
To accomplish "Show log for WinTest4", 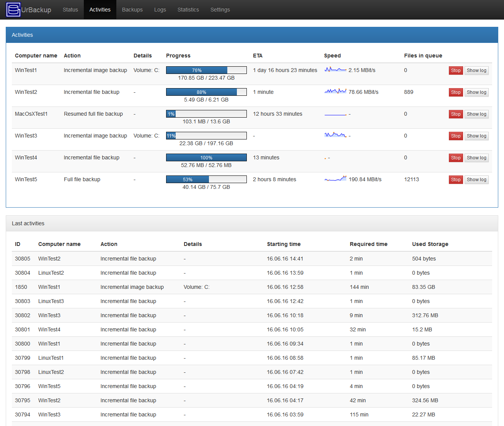I will pyautogui.click(x=476, y=157).
